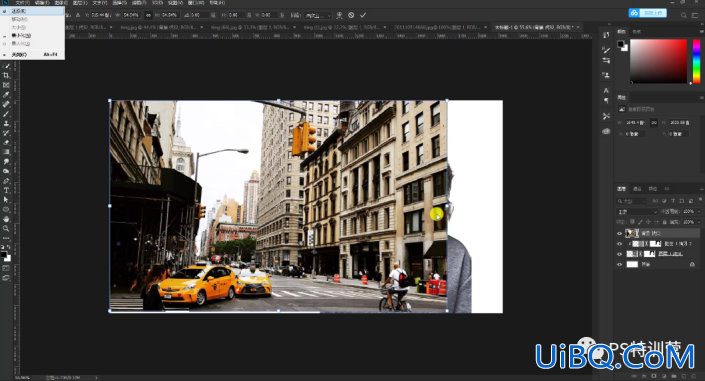Image resolution: width=705 pixels, height=381 pixels.
Task: Click the W percentage field in options bar
Action: (x=131, y=15)
